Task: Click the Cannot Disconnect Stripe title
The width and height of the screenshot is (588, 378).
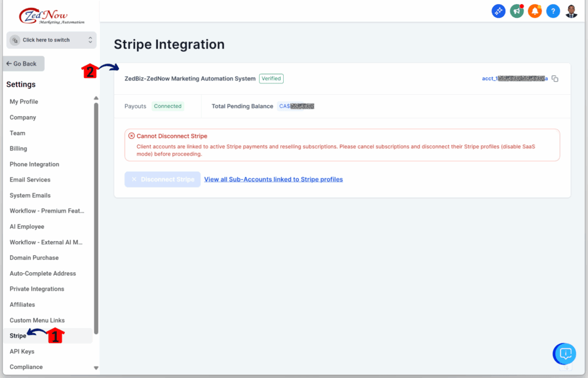Action: pos(172,136)
